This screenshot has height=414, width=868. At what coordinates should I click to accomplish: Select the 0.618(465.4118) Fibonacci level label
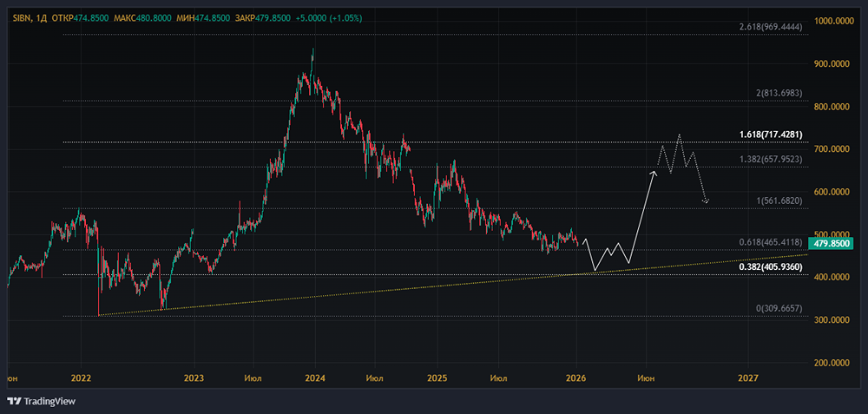(772, 242)
